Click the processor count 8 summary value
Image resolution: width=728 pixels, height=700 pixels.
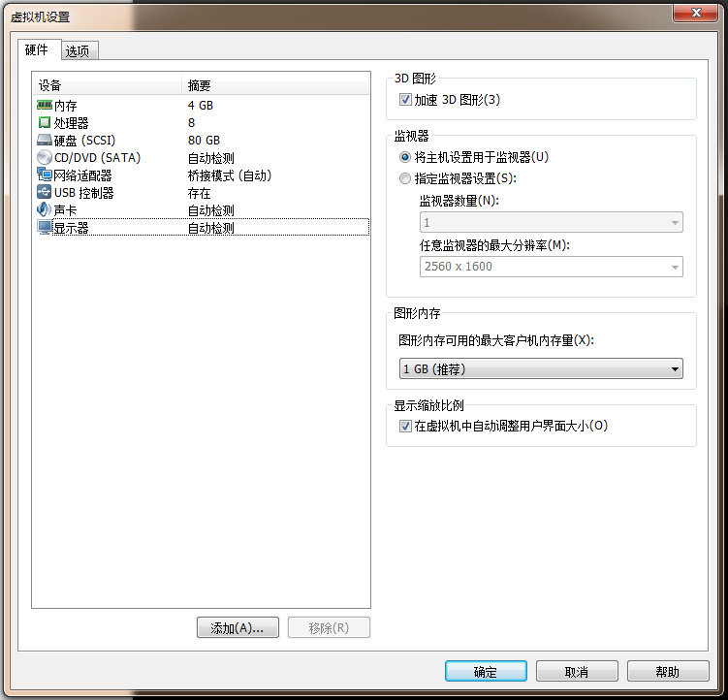point(191,122)
